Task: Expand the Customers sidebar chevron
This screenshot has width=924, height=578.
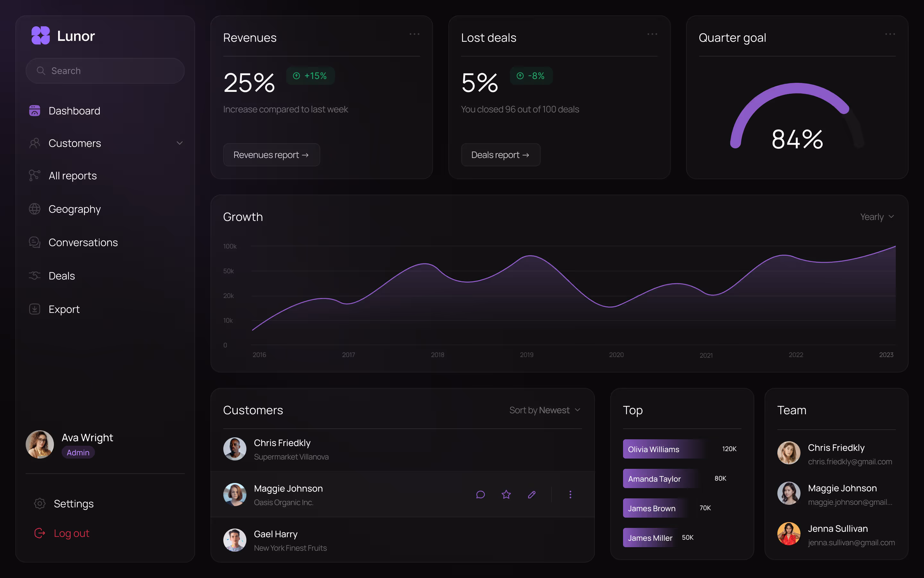Action: (179, 143)
